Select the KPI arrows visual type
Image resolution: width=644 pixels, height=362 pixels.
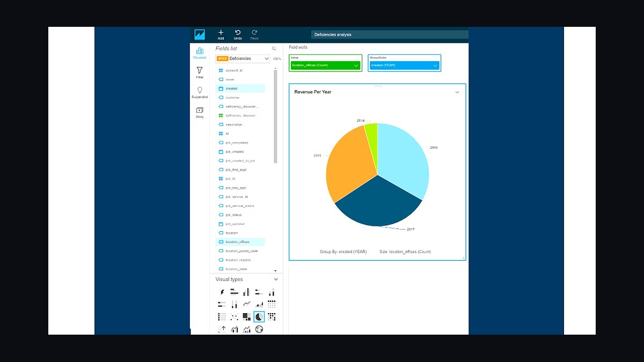(x=222, y=329)
